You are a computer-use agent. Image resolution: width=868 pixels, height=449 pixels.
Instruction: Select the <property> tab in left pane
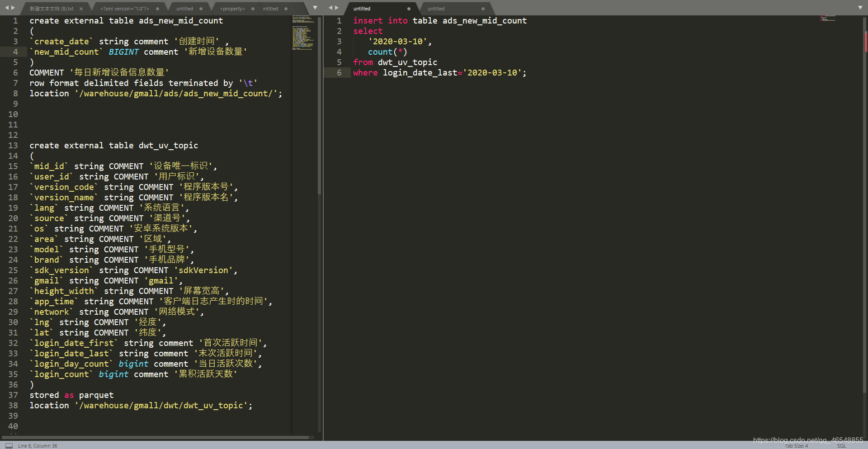pyautogui.click(x=232, y=9)
